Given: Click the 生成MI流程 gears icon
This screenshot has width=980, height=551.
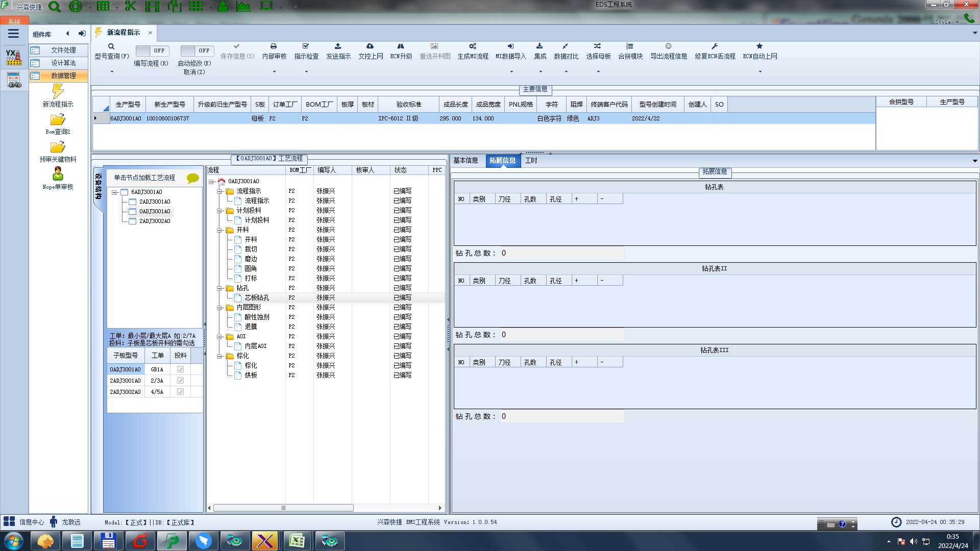Looking at the screenshot, I should click(x=473, y=46).
